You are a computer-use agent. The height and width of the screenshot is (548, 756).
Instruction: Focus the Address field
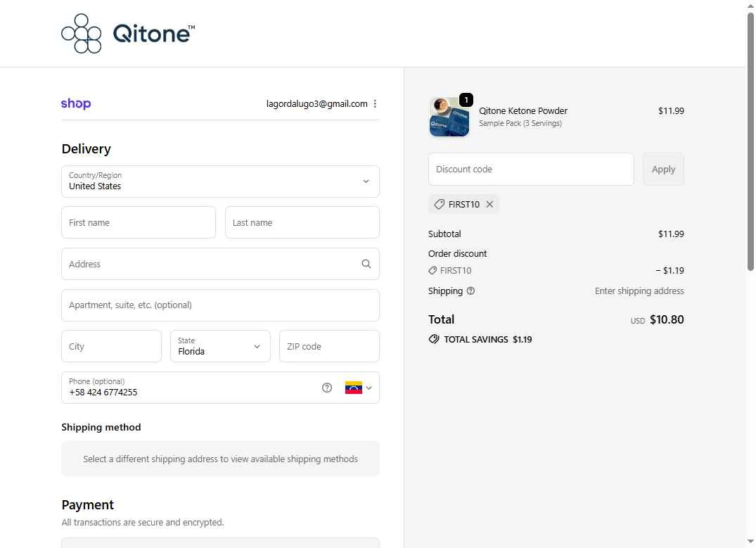(220, 264)
